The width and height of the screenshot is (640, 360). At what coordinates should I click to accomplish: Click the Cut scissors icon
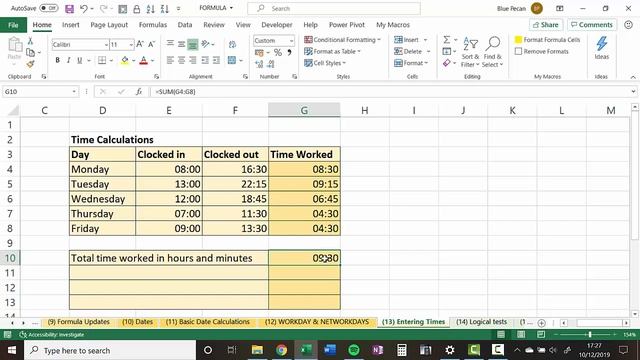[x=30, y=41]
